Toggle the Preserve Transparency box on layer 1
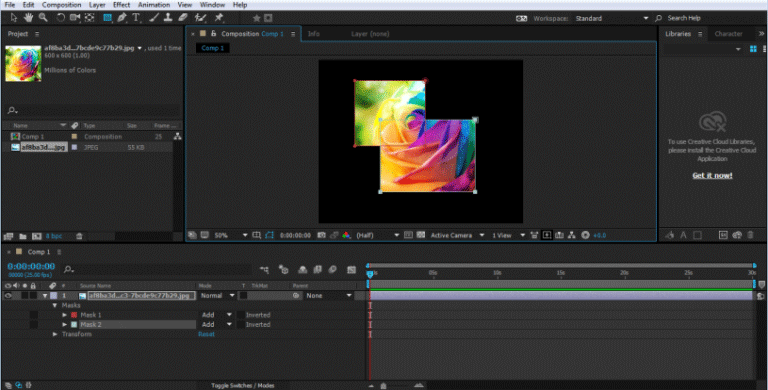The width and height of the screenshot is (768, 390). pyautogui.click(x=243, y=295)
